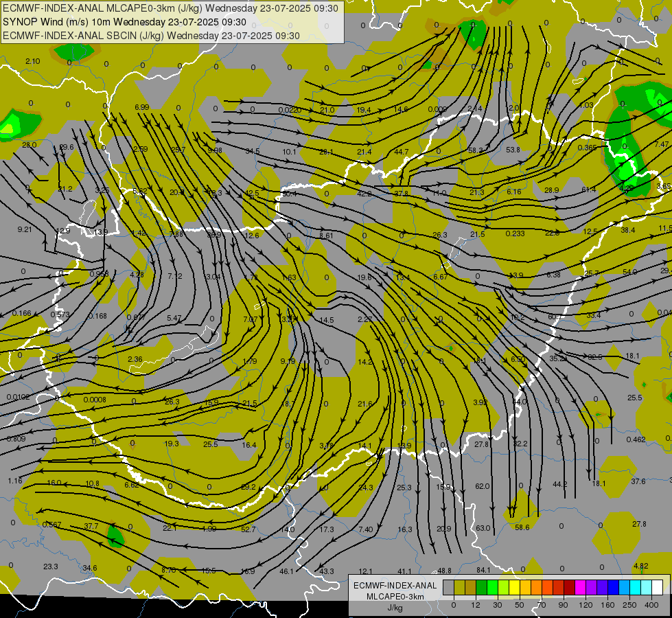This screenshot has width=672, height=618.
Task: Click the legend tick label 120
Action: [586, 605]
